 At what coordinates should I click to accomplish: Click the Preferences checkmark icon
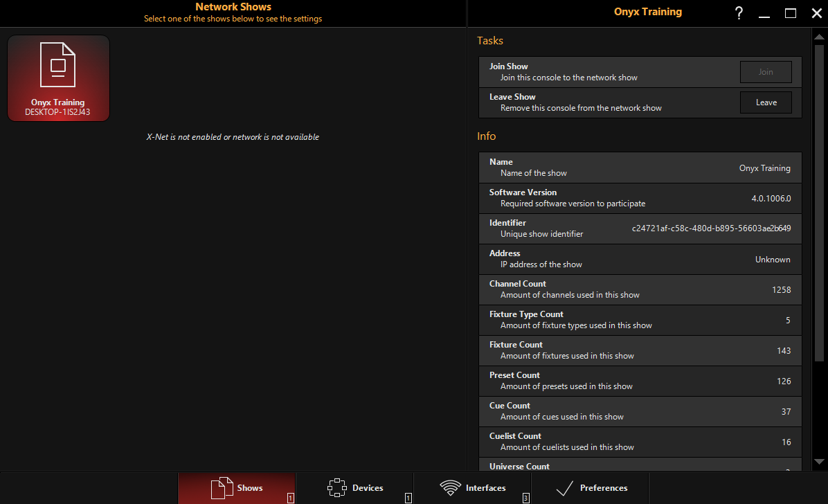coord(564,488)
